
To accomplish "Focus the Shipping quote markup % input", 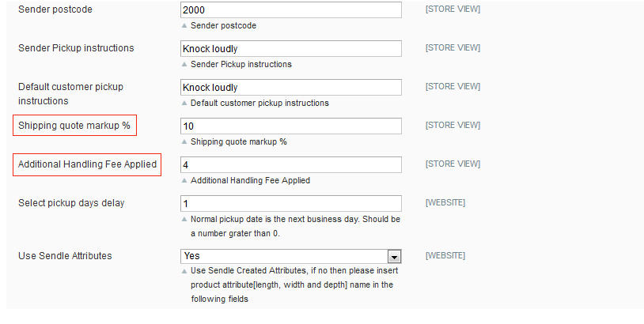I will [x=290, y=126].
